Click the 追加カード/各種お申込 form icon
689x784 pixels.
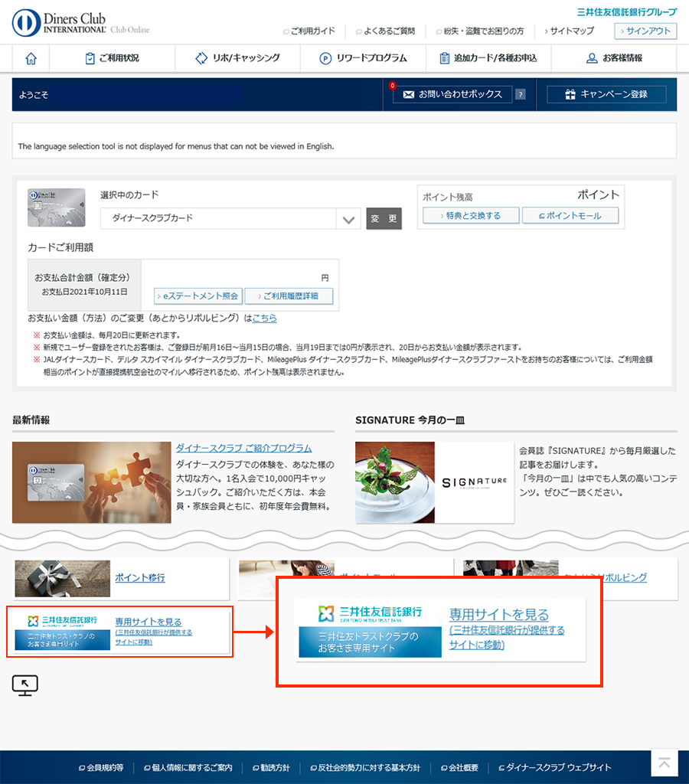pos(444,58)
